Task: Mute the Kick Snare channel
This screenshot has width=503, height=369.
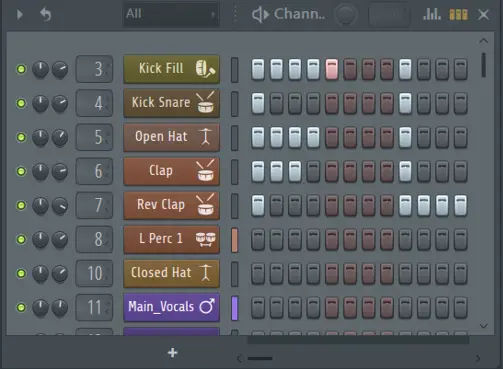Action: [21, 103]
